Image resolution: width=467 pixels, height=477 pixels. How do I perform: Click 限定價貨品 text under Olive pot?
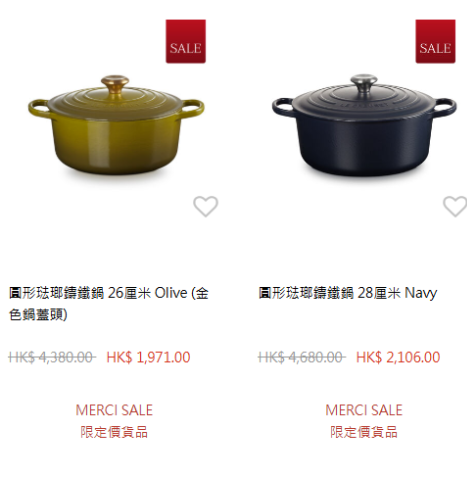coord(114,432)
